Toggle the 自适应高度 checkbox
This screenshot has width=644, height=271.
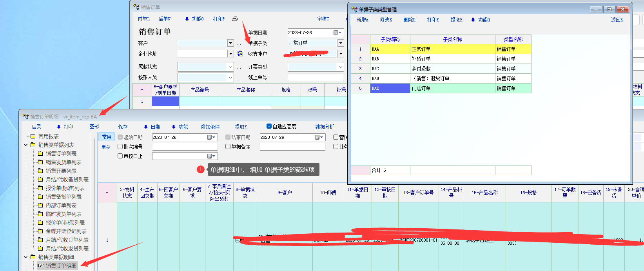(x=269, y=126)
